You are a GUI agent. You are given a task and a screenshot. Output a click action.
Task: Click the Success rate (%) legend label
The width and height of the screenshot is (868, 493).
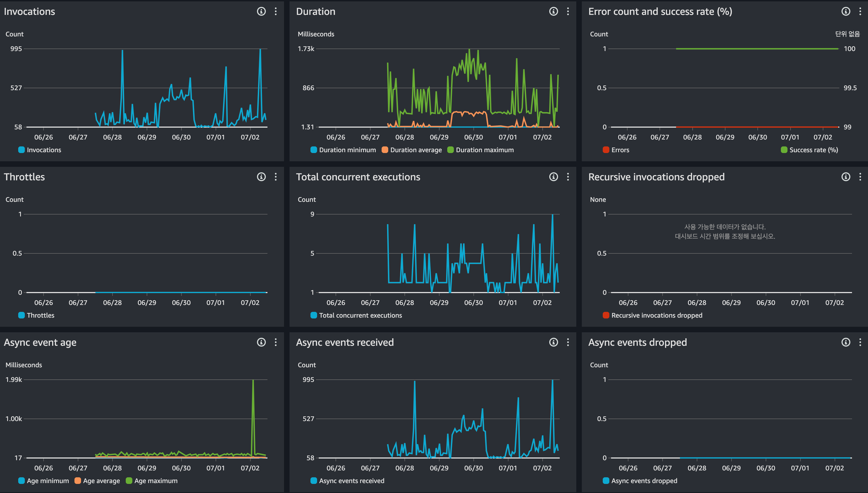click(x=813, y=150)
